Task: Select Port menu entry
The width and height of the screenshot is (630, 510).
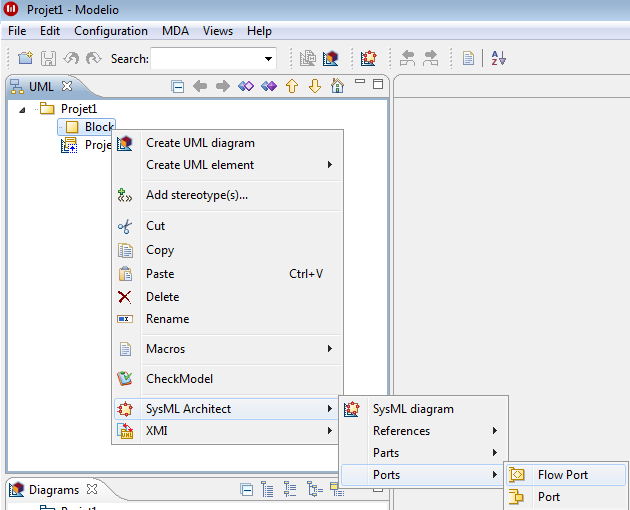Action: pos(566,497)
